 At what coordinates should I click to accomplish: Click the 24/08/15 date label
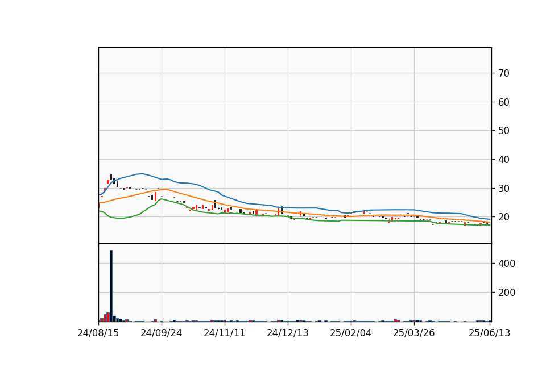[98, 333]
